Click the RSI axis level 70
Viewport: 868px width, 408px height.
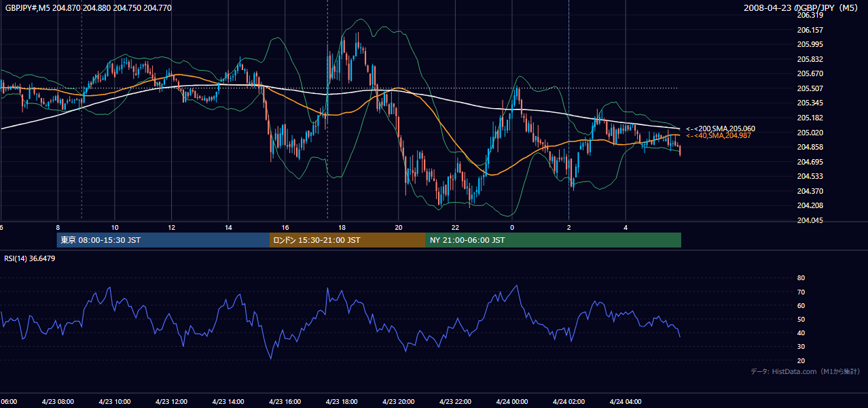tap(801, 292)
